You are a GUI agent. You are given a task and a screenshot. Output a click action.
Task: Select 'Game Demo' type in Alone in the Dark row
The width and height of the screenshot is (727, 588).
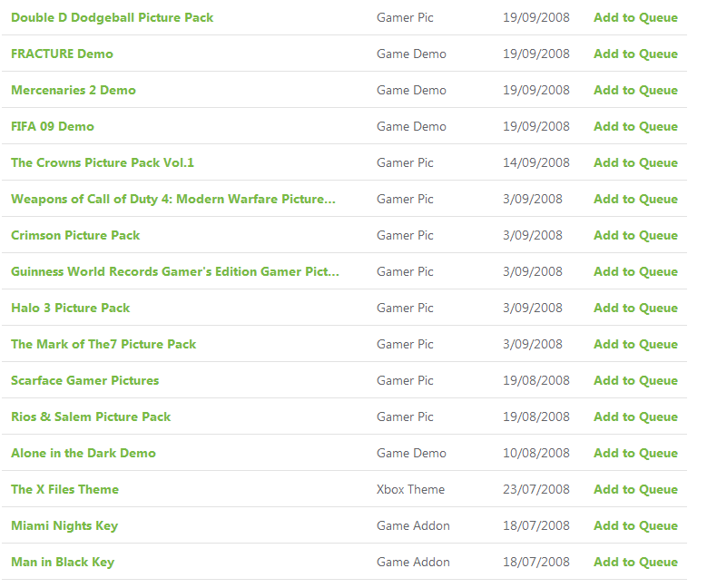[411, 453]
